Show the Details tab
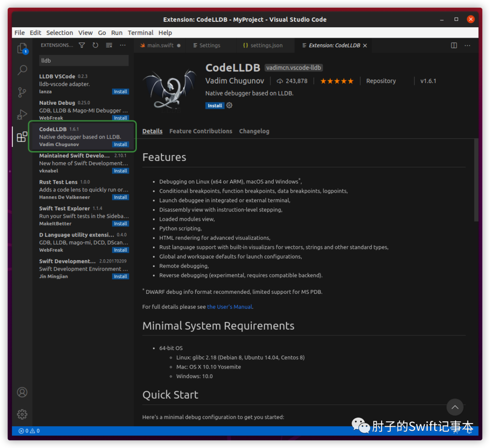Image resolution: width=490 pixels, height=448 pixels. coord(152,131)
